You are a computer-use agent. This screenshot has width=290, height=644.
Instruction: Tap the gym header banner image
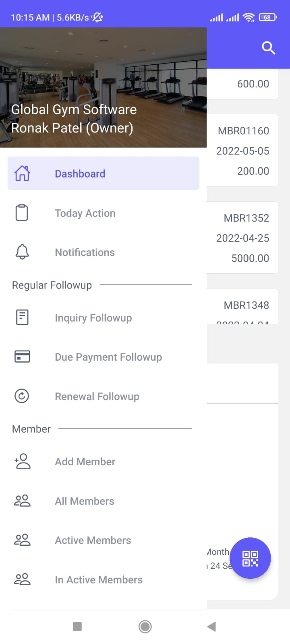pyautogui.click(x=103, y=87)
